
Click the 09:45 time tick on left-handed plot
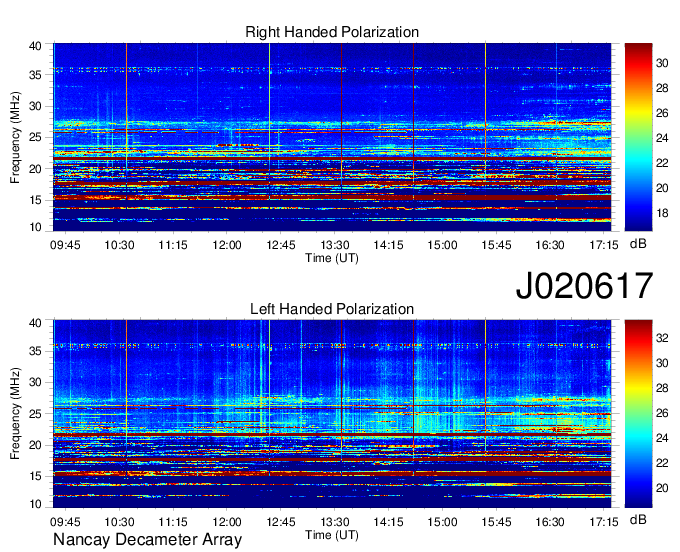point(65,521)
